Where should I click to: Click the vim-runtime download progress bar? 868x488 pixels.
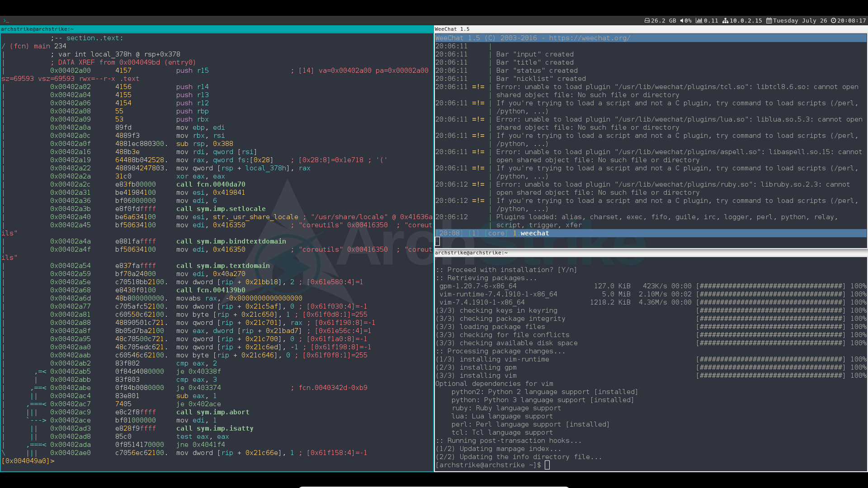pos(770,294)
